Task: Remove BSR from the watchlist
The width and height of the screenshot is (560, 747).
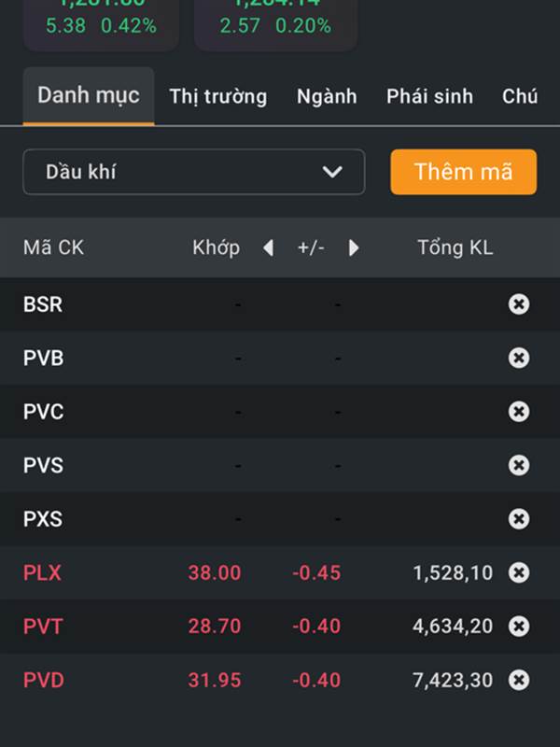Action: [x=519, y=304]
